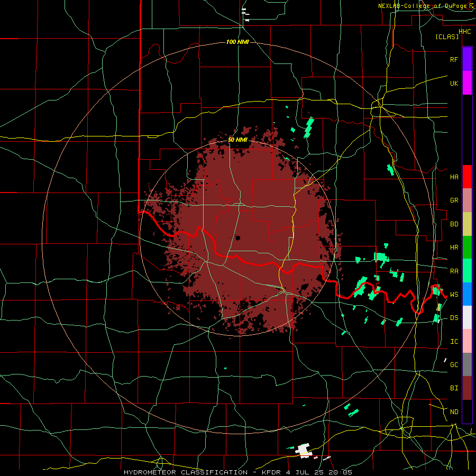This screenshot has height=476, width=476.
Task: Click the RF purple legend swatch
Action: [x=467, y=59]
